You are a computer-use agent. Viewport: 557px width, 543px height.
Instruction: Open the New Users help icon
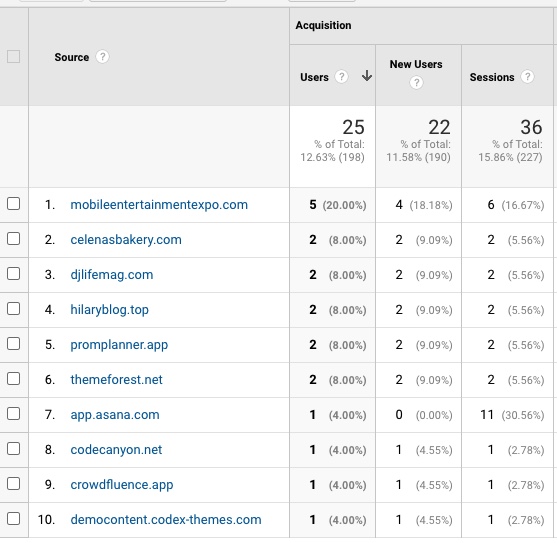(416, 83)
